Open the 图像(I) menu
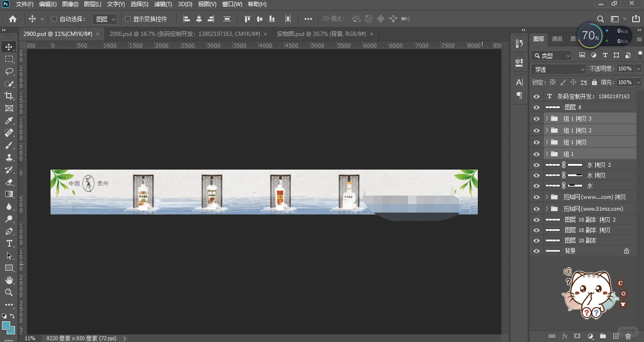 pos(70,4)
